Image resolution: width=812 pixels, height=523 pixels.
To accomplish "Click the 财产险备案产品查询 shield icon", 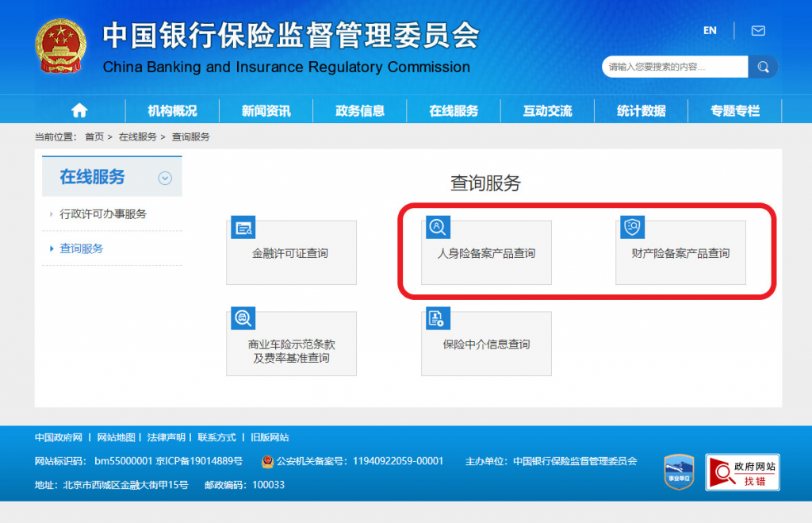I will click(632, 227).
